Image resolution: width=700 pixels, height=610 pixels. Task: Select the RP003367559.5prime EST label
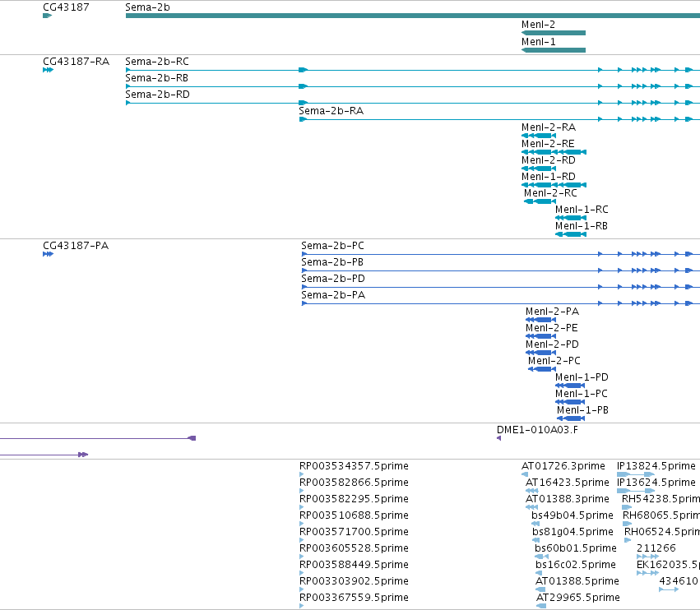pos(354,598)
